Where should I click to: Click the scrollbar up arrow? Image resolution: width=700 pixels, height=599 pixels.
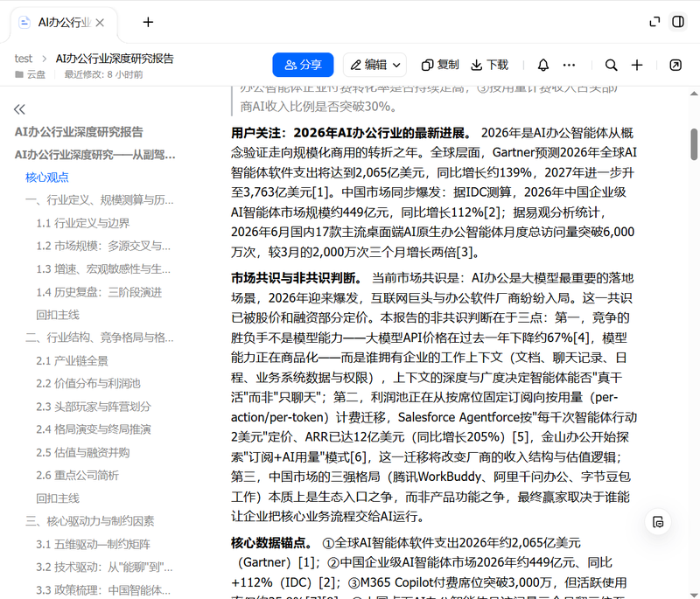694,94
